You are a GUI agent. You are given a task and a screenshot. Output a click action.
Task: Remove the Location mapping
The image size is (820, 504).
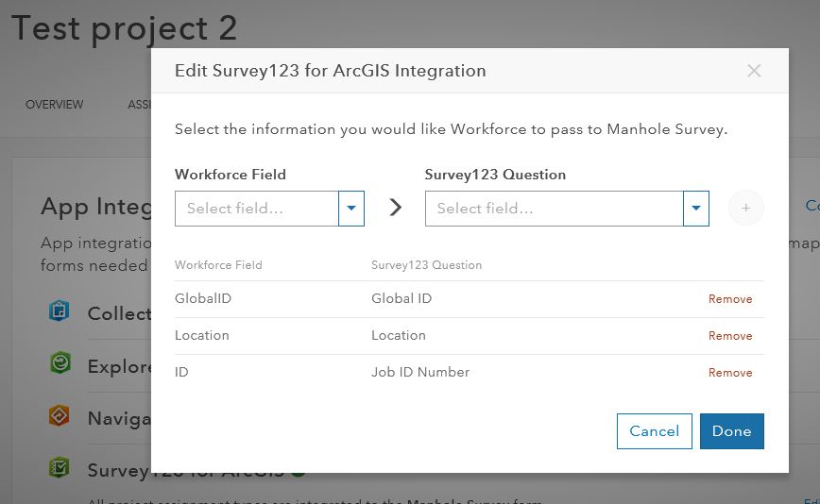point(730,336)
